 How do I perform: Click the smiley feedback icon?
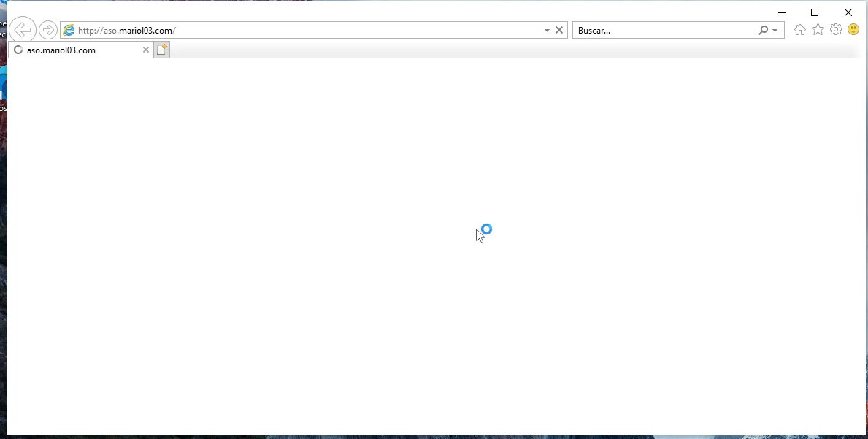point(853,30)
